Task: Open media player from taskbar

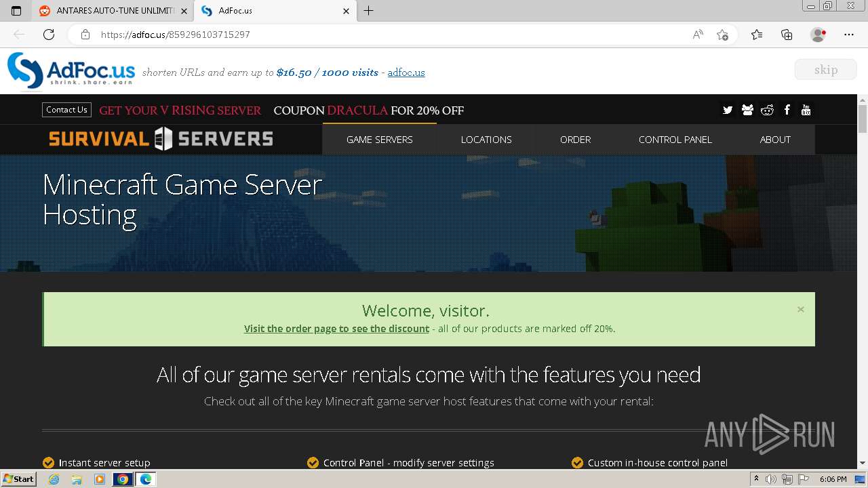Action: 100,479
